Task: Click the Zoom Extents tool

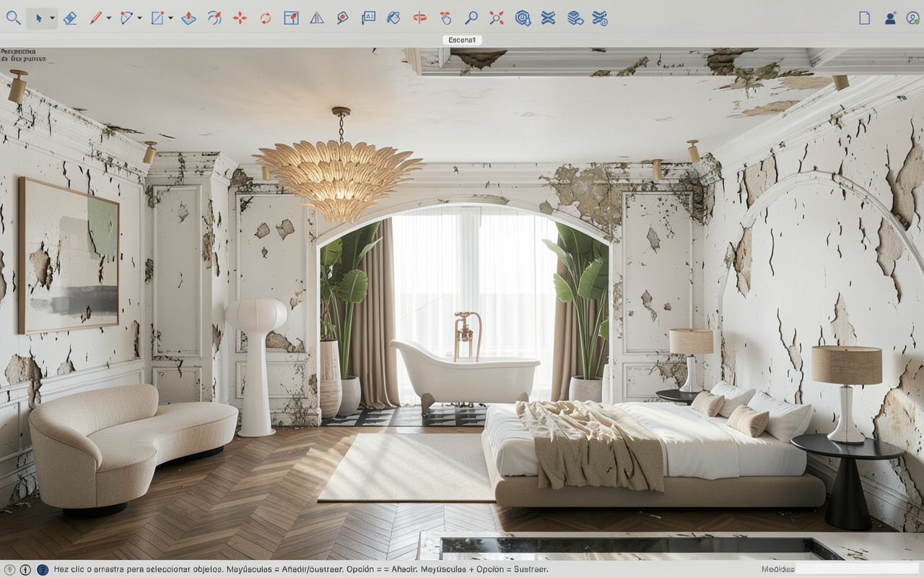Action: pyautogui.click(x=497, y=18)
